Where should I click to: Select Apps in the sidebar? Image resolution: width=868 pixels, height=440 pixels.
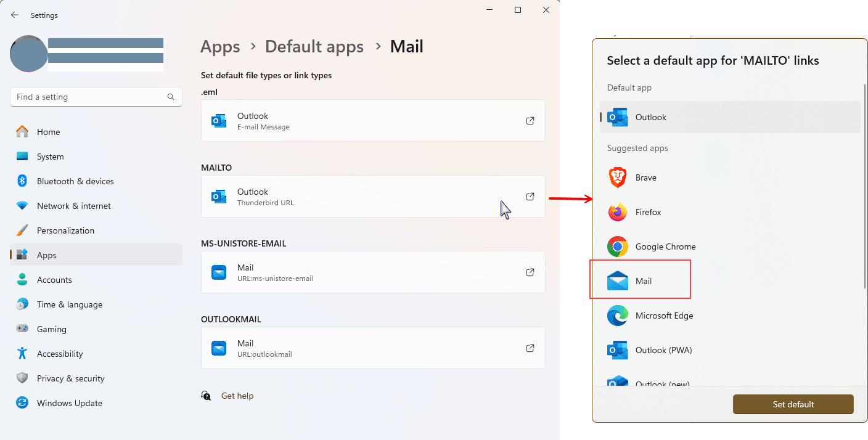pyautogui.click(x=96, y=255)
